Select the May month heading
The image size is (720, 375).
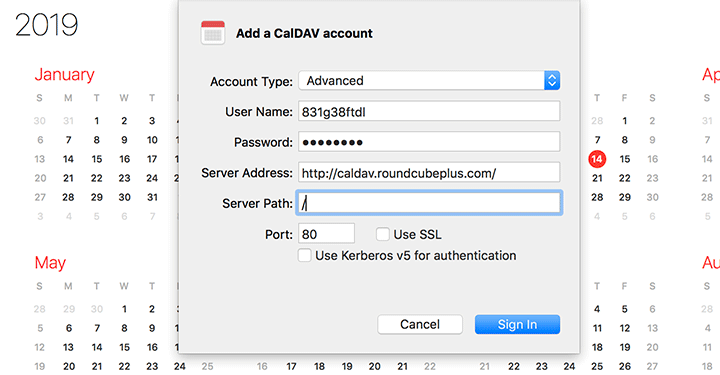click(x=50, y=263)
